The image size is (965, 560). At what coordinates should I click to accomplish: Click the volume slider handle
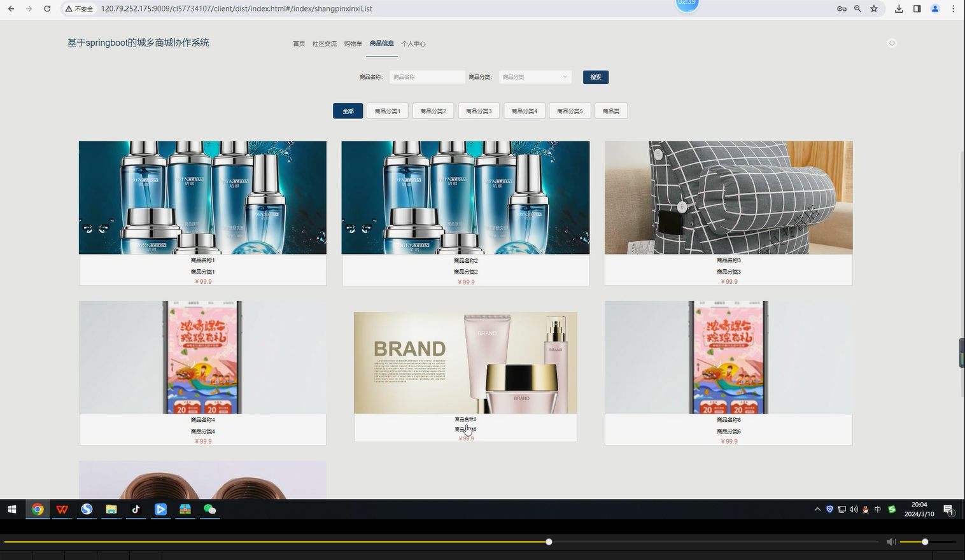pos(925,542)
